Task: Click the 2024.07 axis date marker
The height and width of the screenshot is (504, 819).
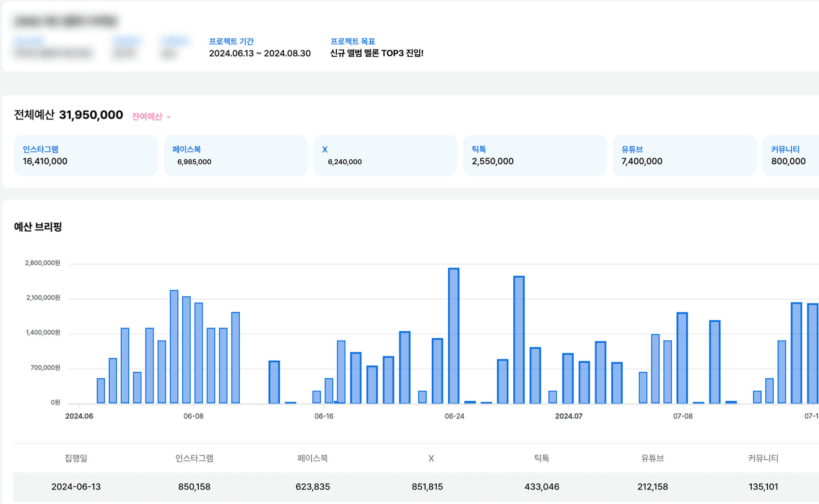Action: [x=568, y=416]
